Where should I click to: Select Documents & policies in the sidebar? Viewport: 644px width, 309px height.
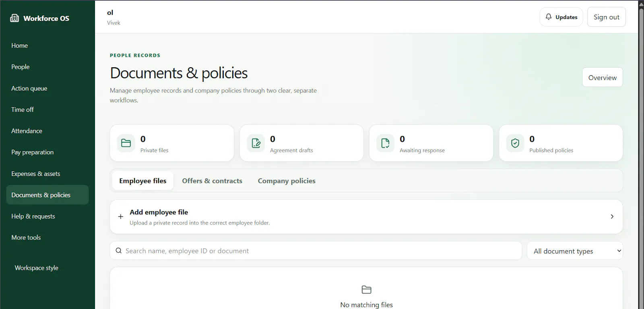tap(47, 195)
